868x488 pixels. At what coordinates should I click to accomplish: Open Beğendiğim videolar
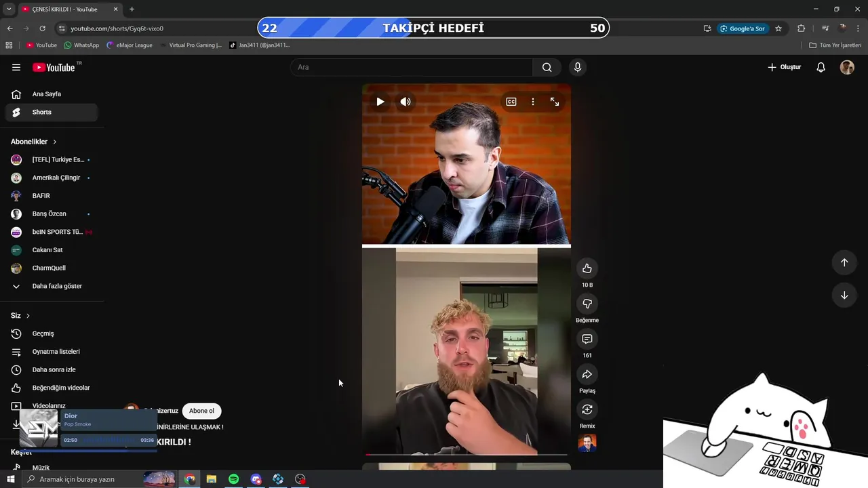pyautogui.click(x=52, y=388)
